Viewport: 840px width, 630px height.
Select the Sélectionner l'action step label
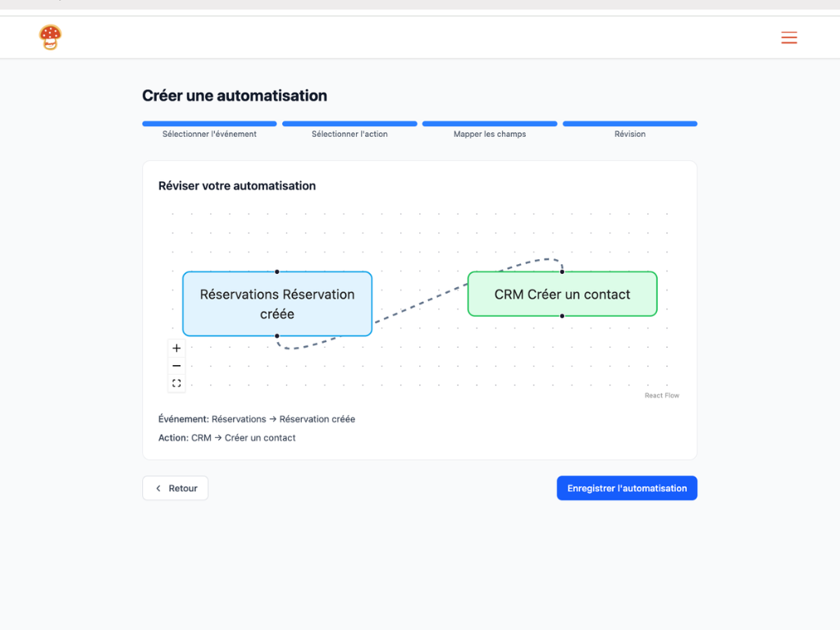click(x=349, y=134)
